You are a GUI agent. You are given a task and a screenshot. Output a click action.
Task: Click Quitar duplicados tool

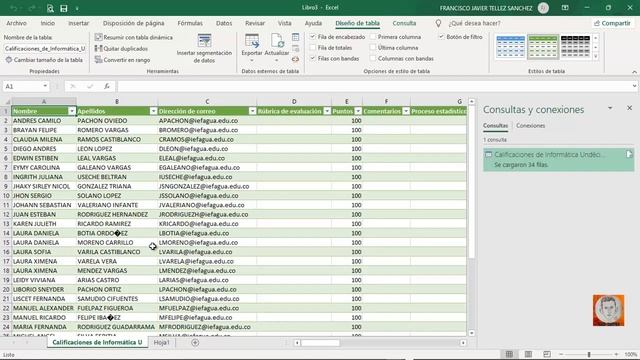pyautogui.click(x=121, y=49)
